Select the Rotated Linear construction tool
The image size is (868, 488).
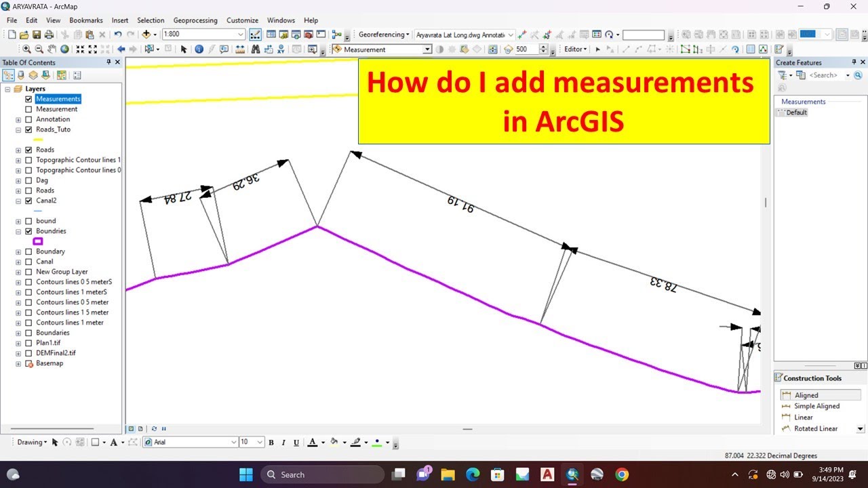(816, 428)
